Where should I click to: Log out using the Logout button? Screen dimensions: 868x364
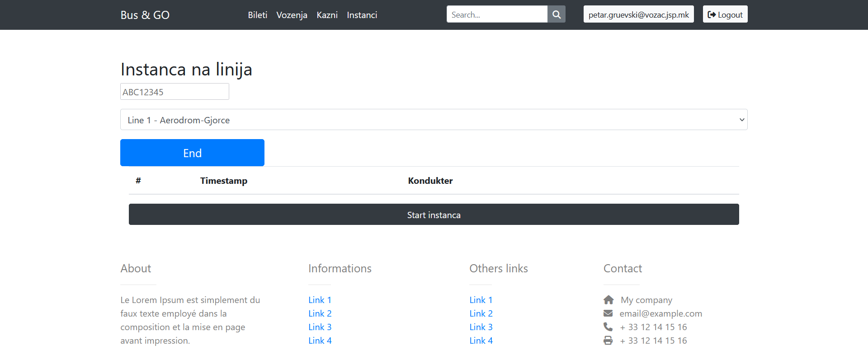(725, 14)
